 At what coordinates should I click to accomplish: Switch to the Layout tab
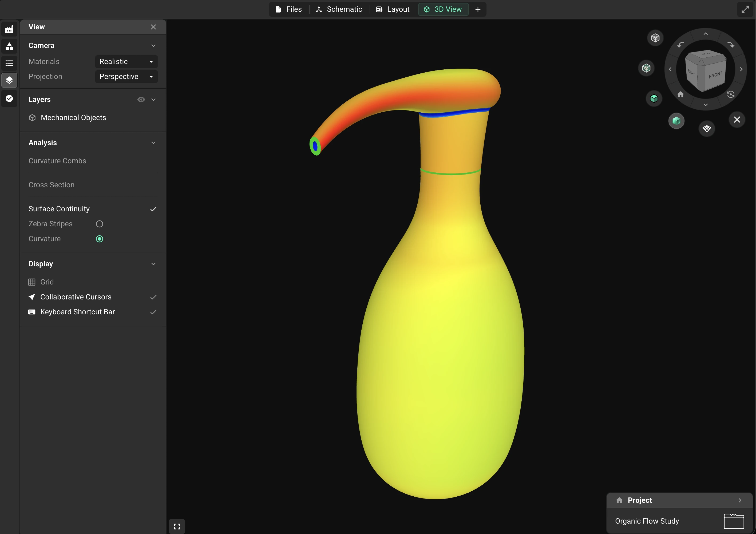tap(393, 9)
